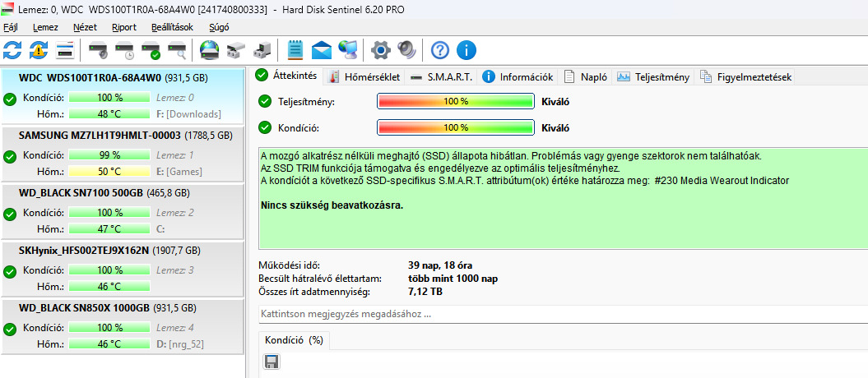Switch to the Figyelmeztetések tab
Viewport: 868px width, 378px height.
pos(745,77)
